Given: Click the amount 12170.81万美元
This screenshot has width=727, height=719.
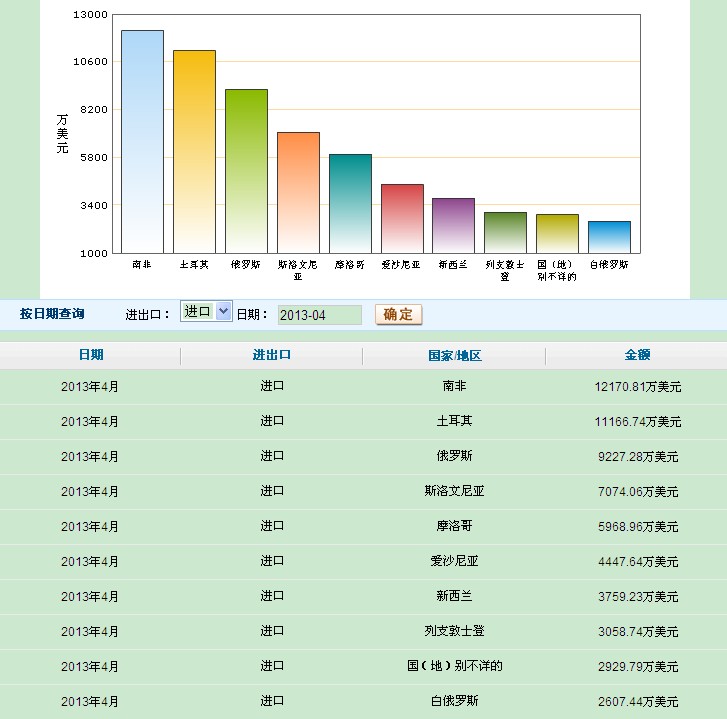Looking at the screenshot, I should click(638, 387).
